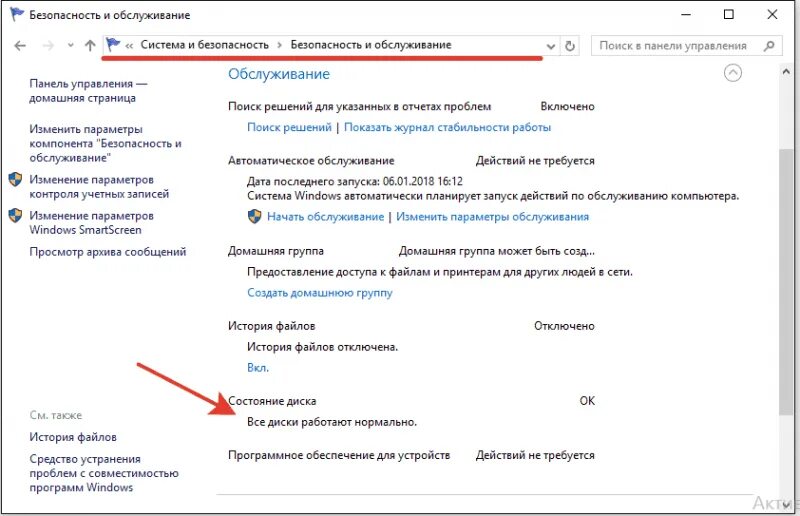Viewport: 800px width, 516px height.
Task: Open Изменение параметров контроля учетных записей
Action: tap(99, 187)
